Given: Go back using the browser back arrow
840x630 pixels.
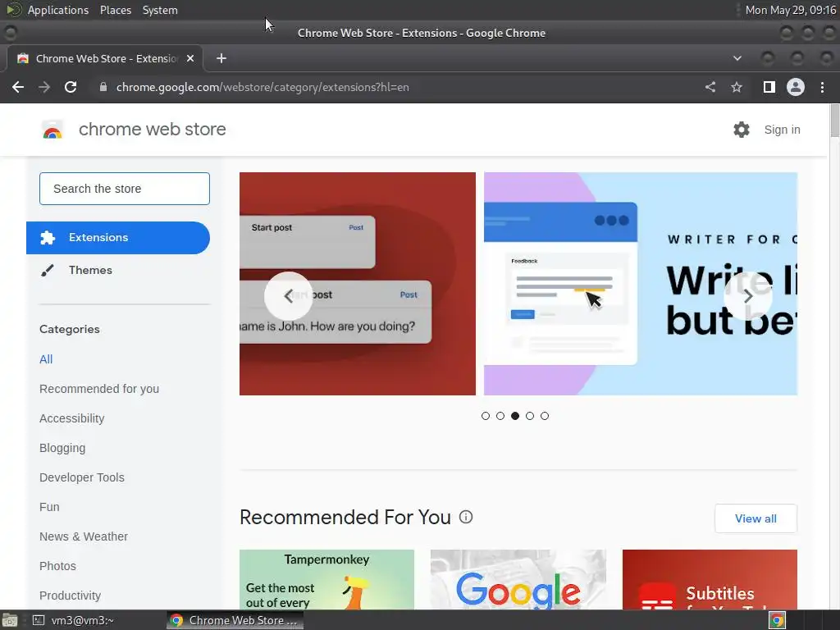Looking at the screenshot, I should point(18,87).
